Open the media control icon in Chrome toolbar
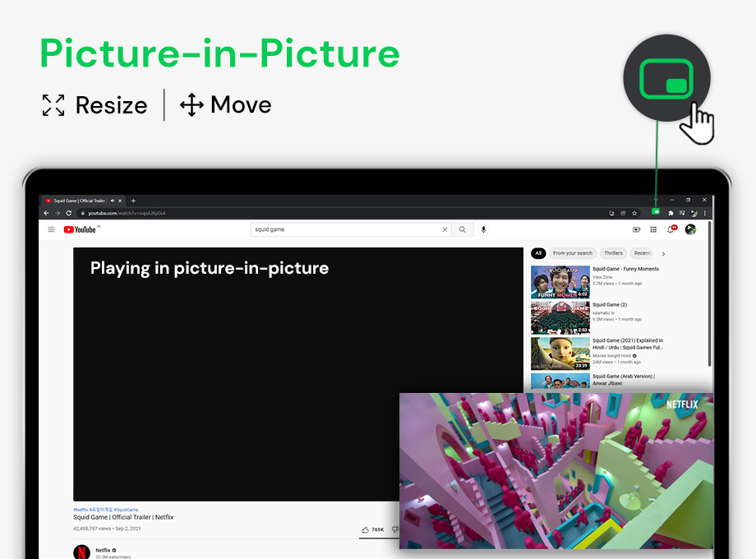The image size is (756, 559). 682,213
